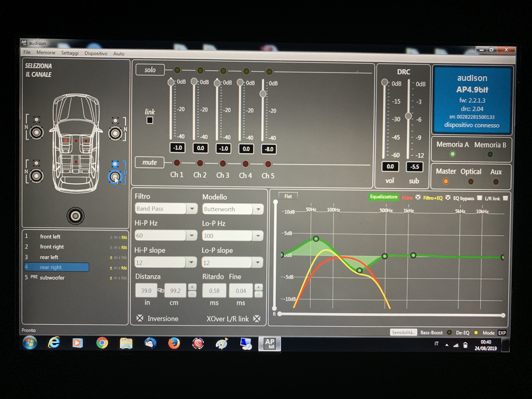Viewport: 532px width, 399px height.
Task: Toggle XOver L/R link checkbox
Action: [257, 319]
